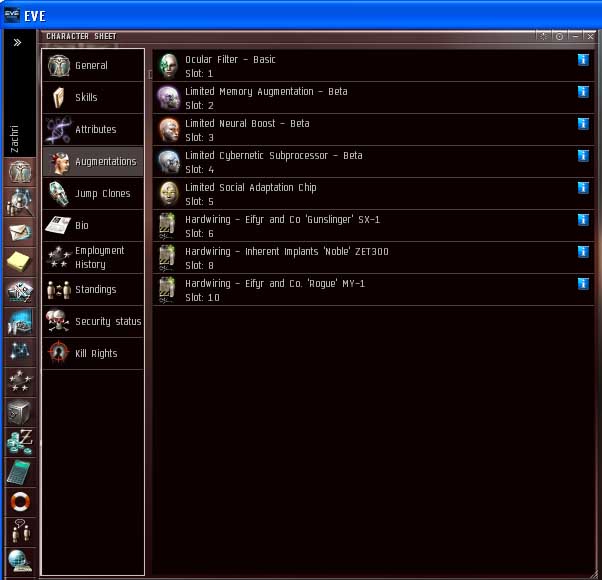Open the Channels chat people icon
Viewport: 602px width, 580px height.
coord(20,532)
